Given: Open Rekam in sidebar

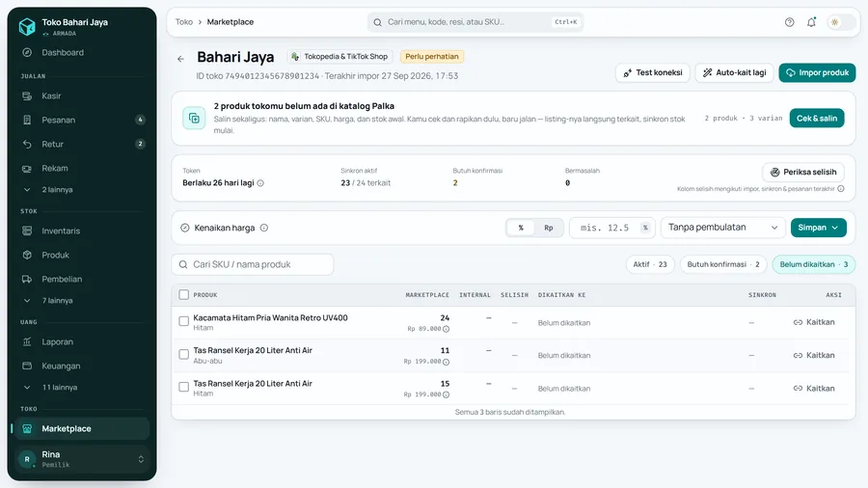Looking at the screenshot, I should [x=80, y=168].
